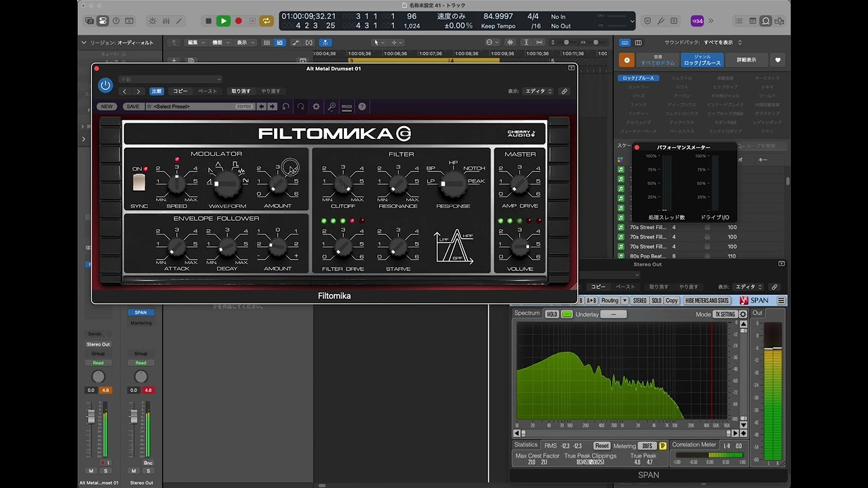
Task: Click the Filtomika SAVE preset button
Action: (x=133, y=106)
